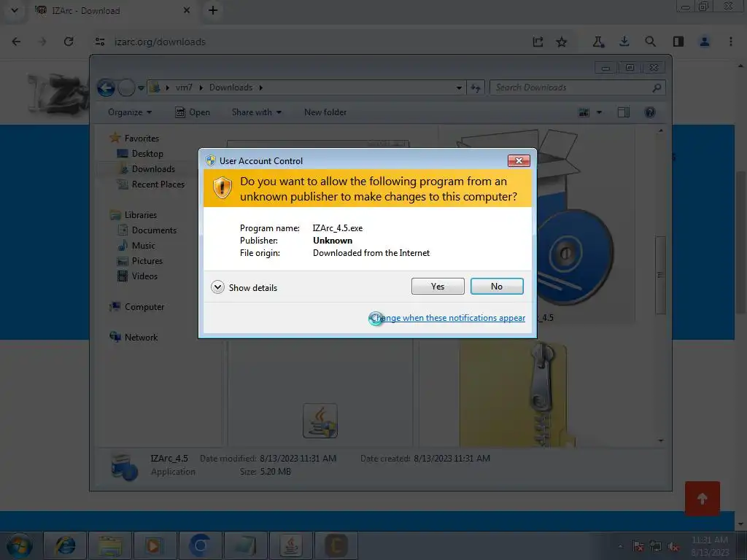Reload the izarc.org page in Chrome

pyautogui.click(x=69, y=42)
